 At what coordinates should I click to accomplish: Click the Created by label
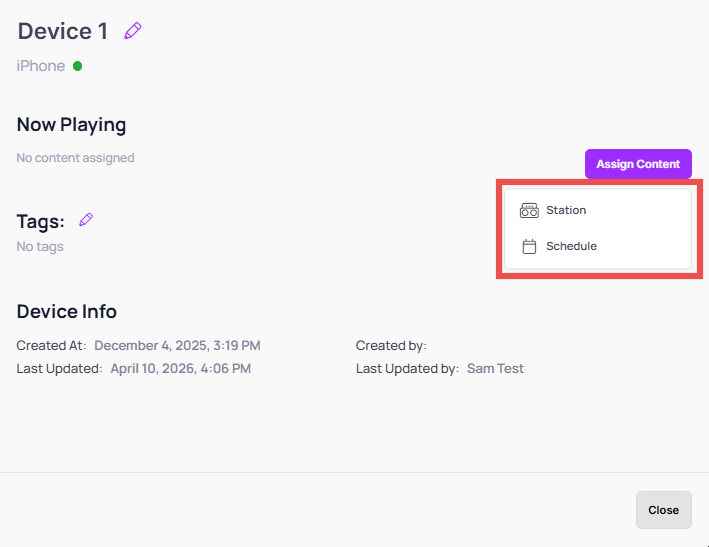(x=391, y=345)
